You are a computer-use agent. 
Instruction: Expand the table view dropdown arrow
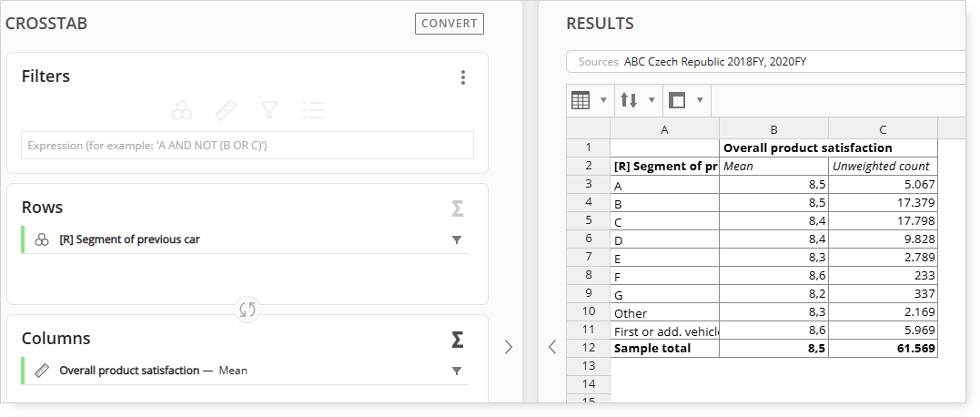(x=603, y=100)
